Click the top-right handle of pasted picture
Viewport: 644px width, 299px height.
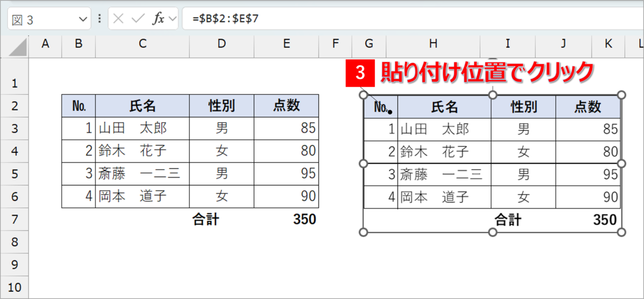tap(622, 95)
